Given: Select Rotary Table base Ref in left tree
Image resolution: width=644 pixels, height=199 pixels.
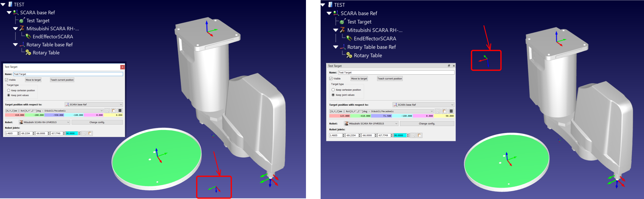Looking at the screenshot, I should [x=49, y=45].
